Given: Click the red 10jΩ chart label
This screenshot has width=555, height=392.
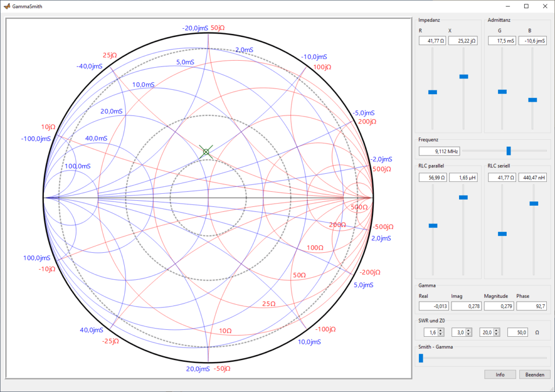Looking at the screenshot, I should [48, 127].
